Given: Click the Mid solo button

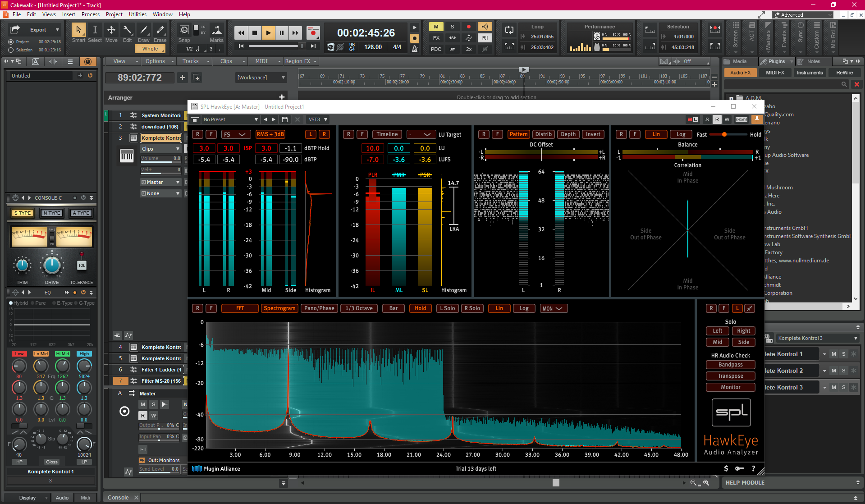Looking at the screenshot, I should click(717, 342).
